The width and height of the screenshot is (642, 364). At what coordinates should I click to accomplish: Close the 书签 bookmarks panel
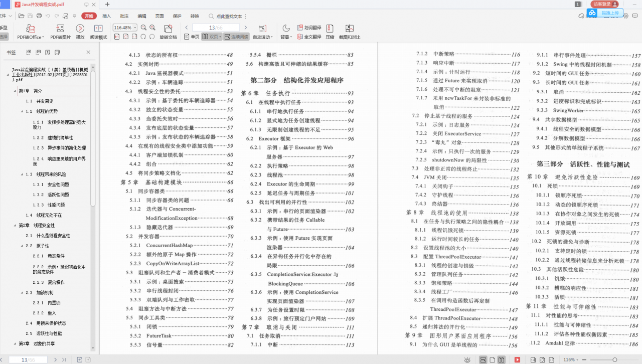[88, 52]
